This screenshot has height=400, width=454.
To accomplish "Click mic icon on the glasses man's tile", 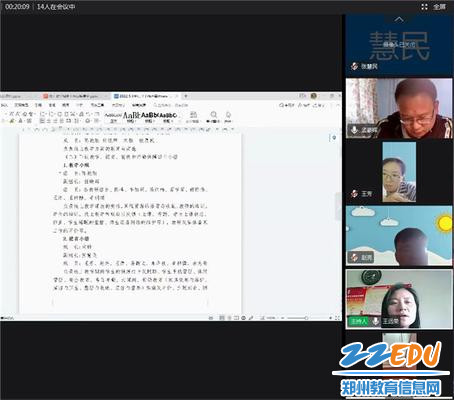I will 354,130.
